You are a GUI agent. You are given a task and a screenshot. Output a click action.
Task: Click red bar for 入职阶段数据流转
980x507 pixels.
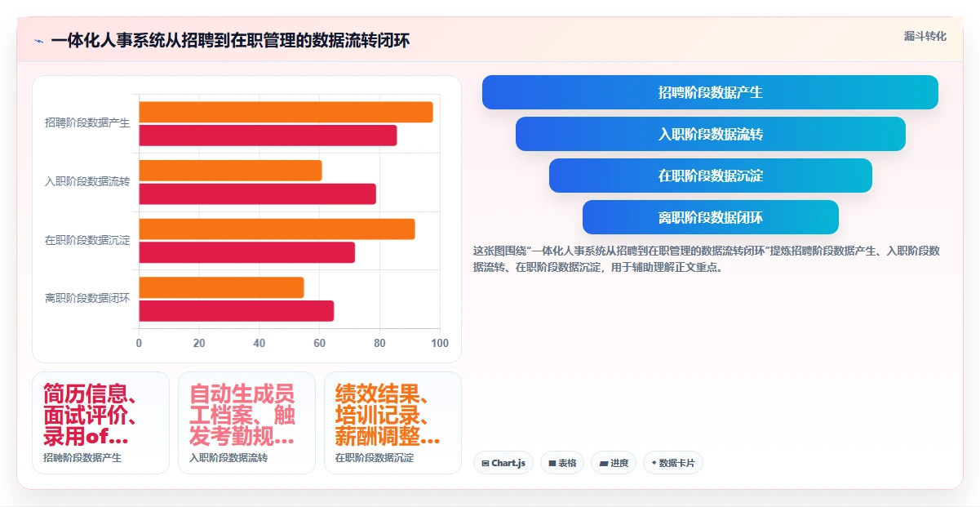[x=257, y=193]
